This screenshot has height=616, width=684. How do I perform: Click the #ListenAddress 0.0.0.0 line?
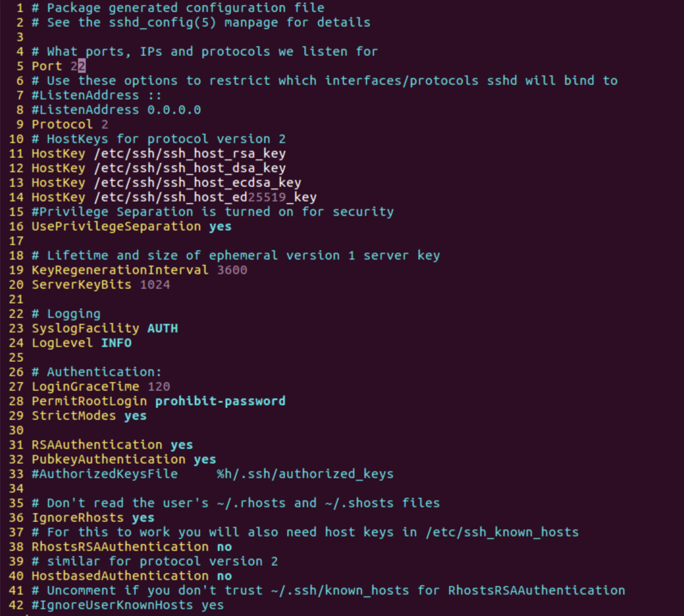(x=116, y=110)
